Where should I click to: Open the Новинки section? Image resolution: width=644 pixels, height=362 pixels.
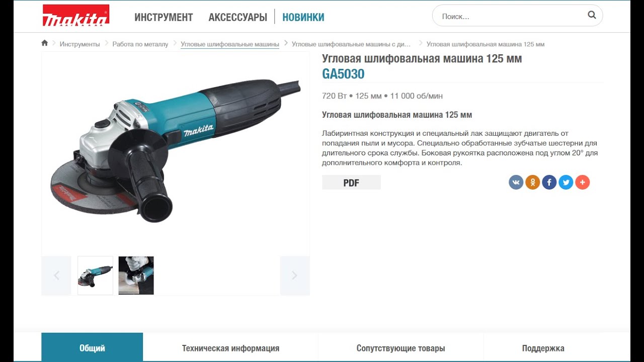click(303, 17)
